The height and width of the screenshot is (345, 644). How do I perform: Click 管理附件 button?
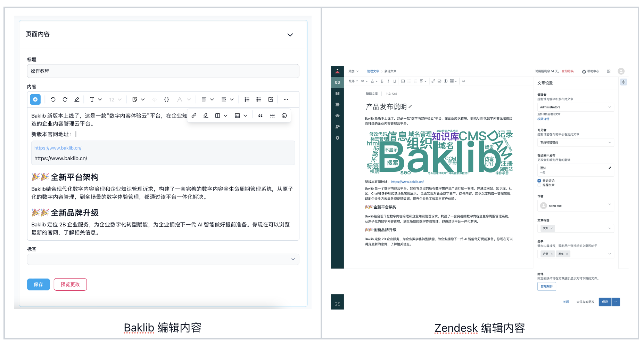[546, 287]
